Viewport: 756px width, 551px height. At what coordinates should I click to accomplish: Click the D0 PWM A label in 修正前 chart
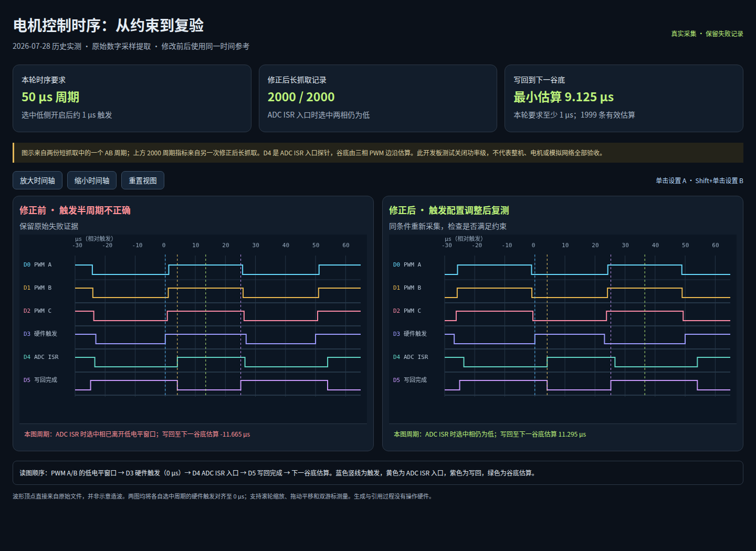[x=37, y=265]
